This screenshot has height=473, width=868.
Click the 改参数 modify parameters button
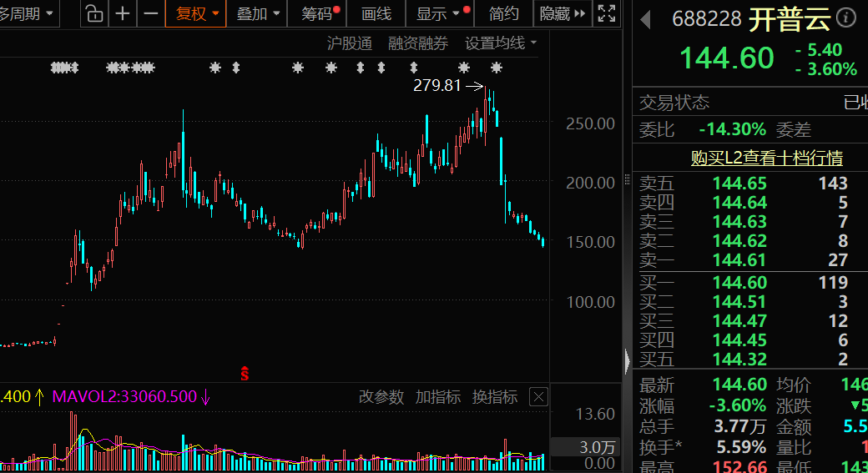point(381,397)
